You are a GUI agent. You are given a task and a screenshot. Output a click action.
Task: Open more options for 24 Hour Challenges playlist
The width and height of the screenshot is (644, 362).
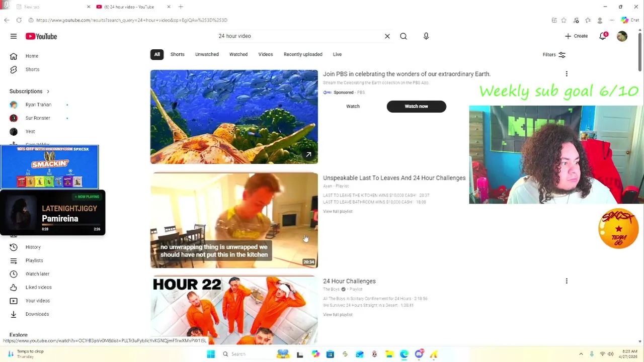(x=567, y=281)
